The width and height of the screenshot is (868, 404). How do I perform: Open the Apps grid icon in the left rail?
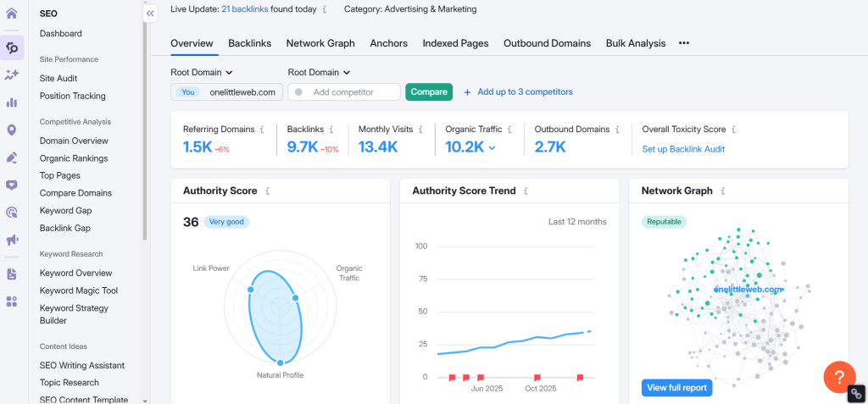(12, 301)
